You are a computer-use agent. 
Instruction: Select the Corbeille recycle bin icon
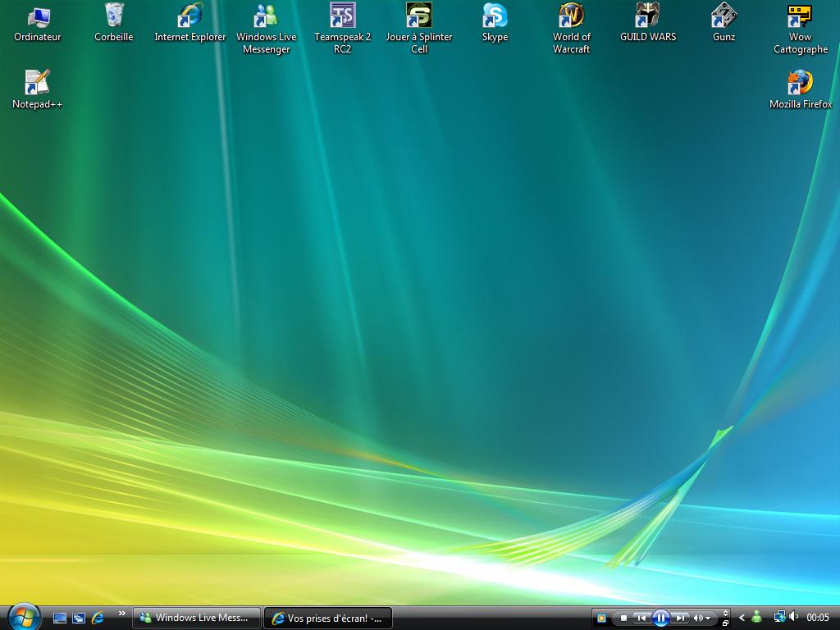tap(113, 23)
